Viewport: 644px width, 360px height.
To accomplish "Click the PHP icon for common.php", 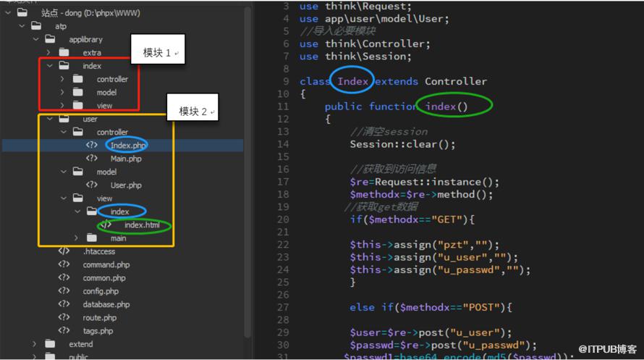I will pos(64,277).
